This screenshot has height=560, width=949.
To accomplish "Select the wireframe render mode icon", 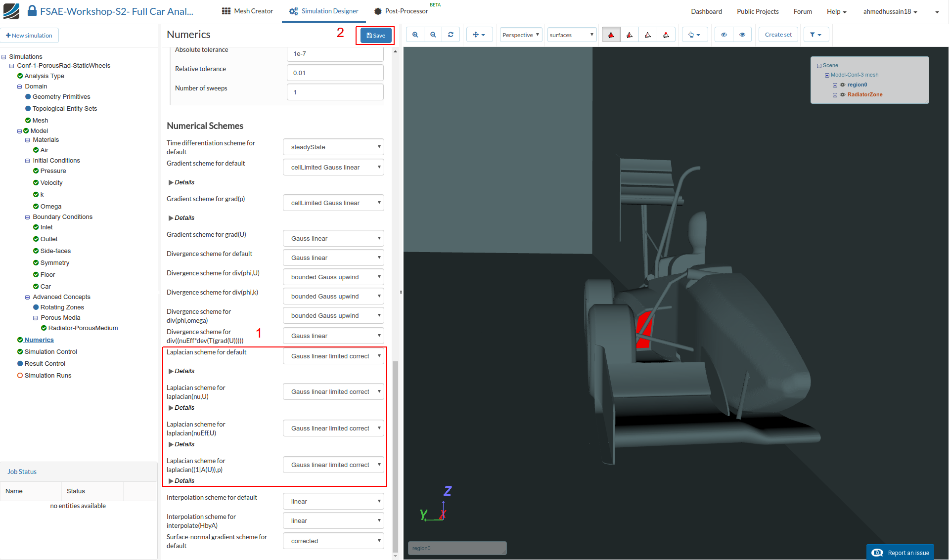I will [x=648, y=35].
